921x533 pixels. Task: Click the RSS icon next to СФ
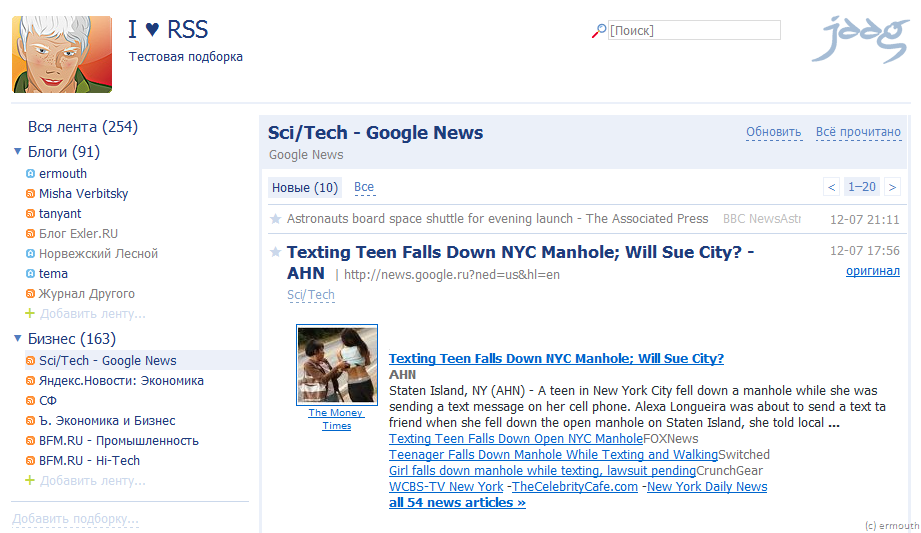[x=31, y=400]
